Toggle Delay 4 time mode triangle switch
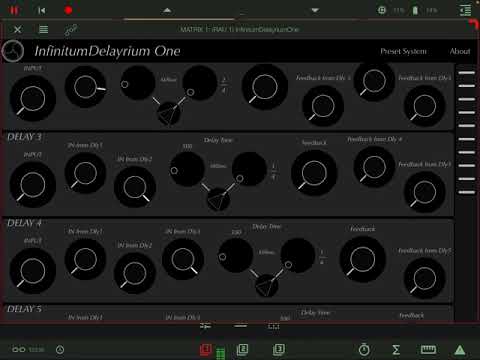Viewport: 480px width, 360px height. click(267, 286)
